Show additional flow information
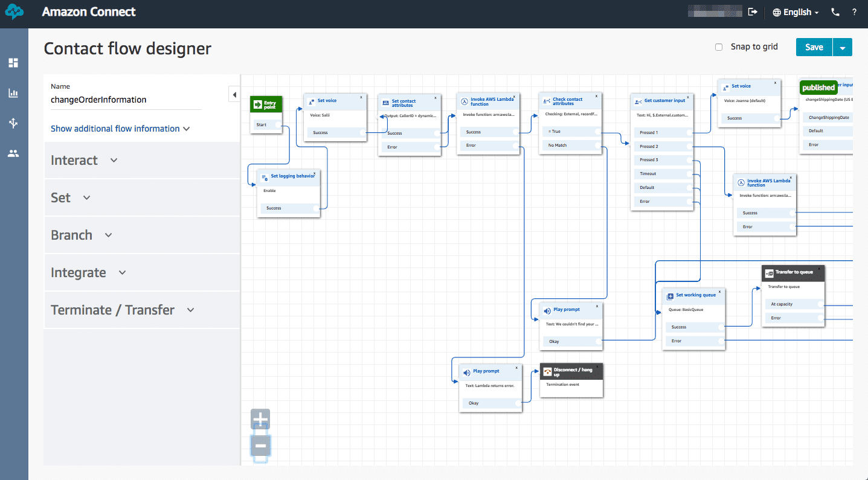The image size is (868, 480). pyautogui.click(x=120, y=129)
